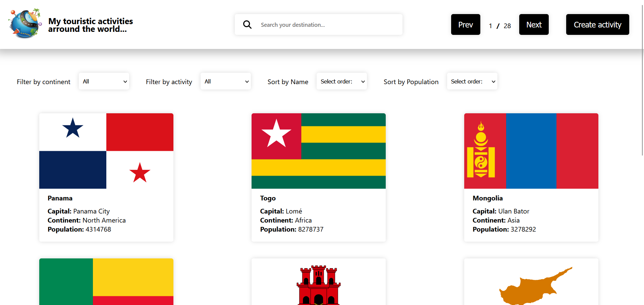Advance to next page with Next
Screen dimensions: 644x305
pos(534,24)
